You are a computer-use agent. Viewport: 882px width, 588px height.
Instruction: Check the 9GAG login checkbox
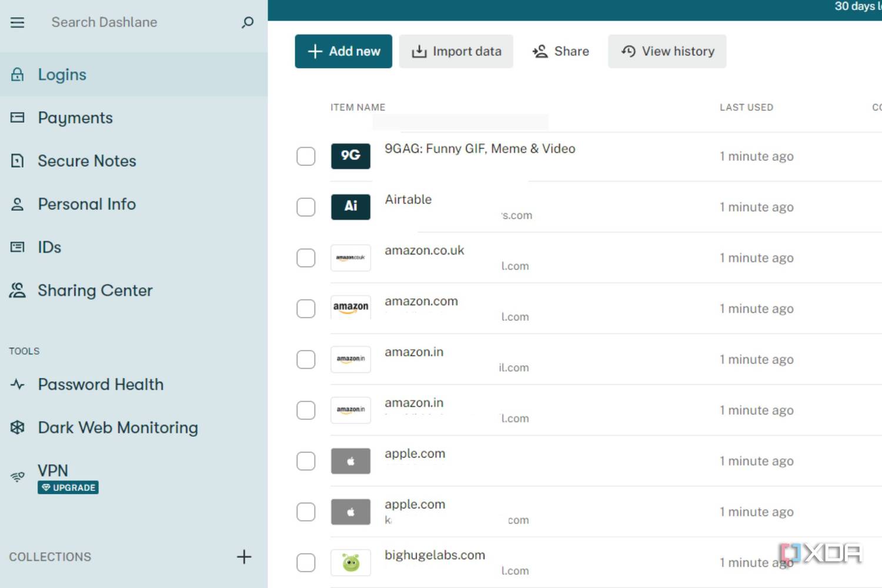[x=306, y=156]
